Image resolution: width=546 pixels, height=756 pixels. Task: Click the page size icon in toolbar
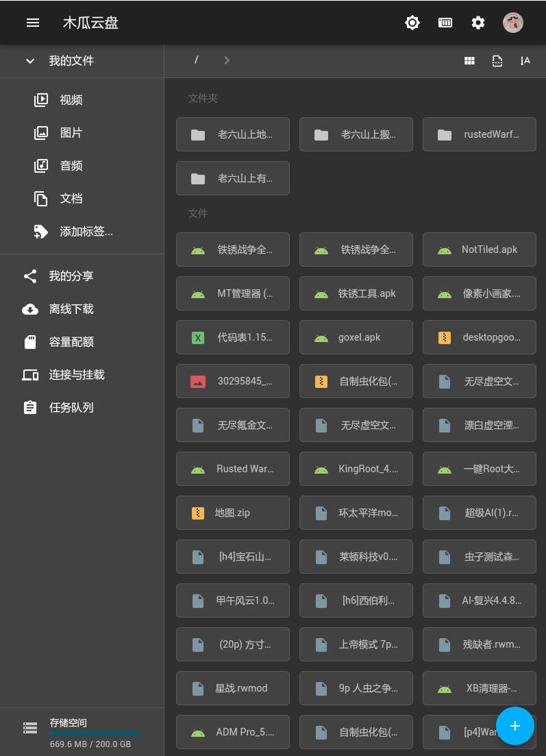(x=497, y=61)
